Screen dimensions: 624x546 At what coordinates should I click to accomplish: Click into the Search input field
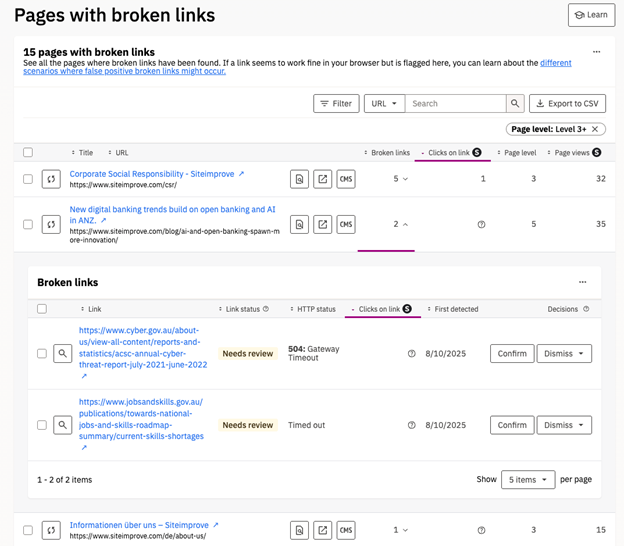pos(455,103)
